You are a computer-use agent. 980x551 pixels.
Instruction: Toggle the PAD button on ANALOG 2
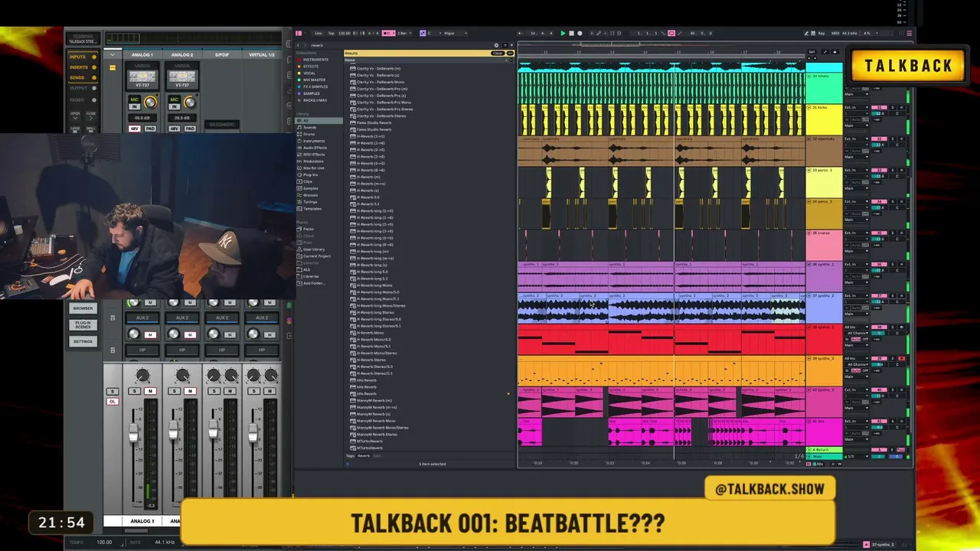(x=190, y=129)
